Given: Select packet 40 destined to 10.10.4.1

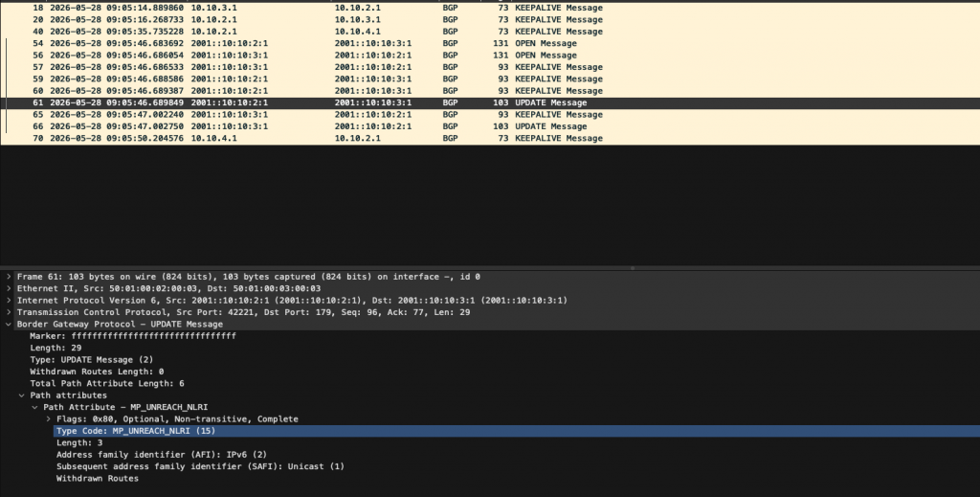Looking at the screenshot, I should [x=490, y=32].
